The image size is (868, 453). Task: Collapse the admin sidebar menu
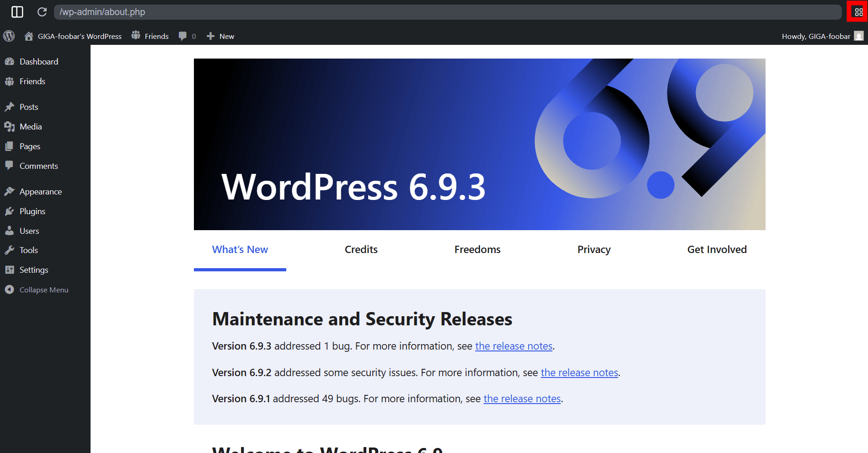click(x=43, y=290)
